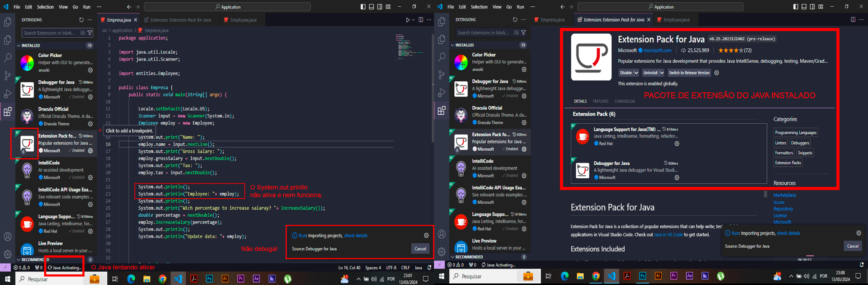Clear extensions search results in left window
Screen dimensions: 868x285
[83, 33]
